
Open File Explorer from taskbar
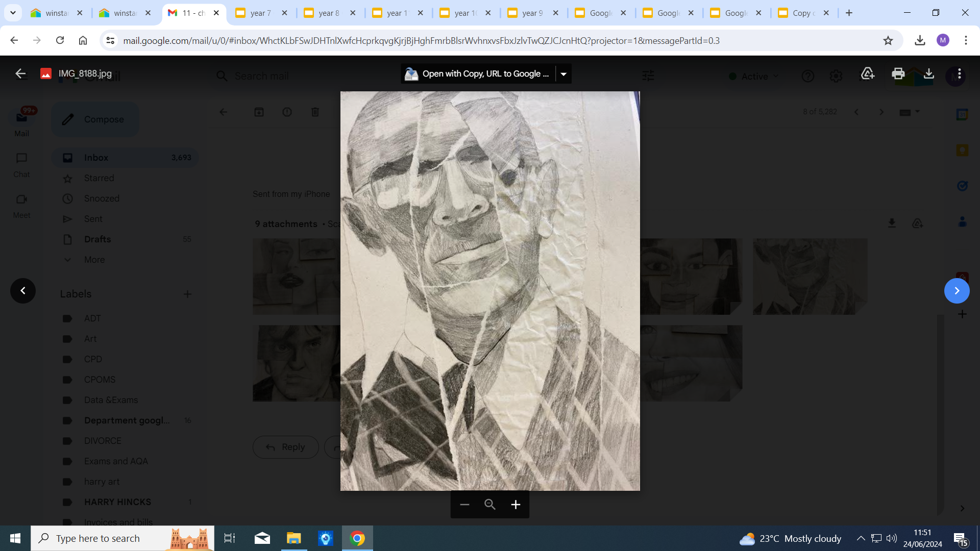tap(294, 538)
